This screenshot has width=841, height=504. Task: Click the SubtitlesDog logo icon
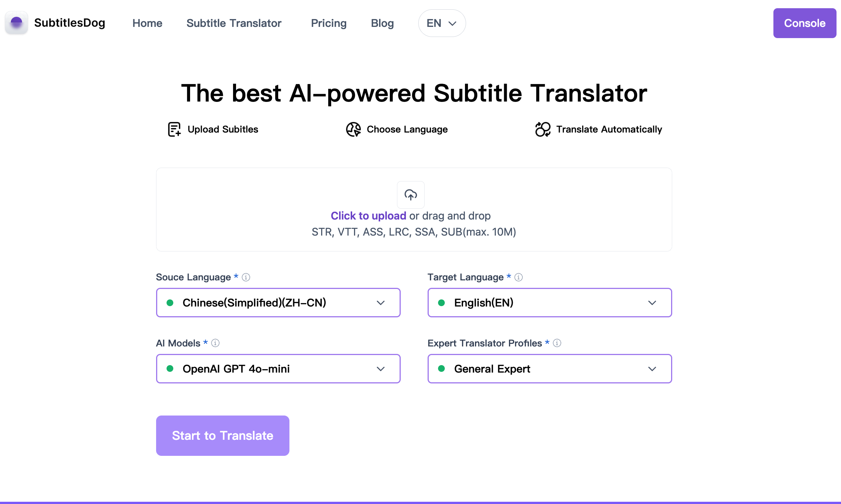point(16,23)
